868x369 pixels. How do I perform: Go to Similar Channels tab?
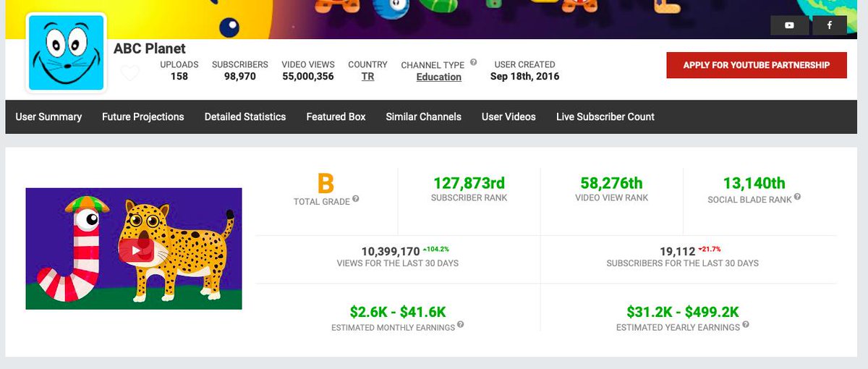(424, 116)
